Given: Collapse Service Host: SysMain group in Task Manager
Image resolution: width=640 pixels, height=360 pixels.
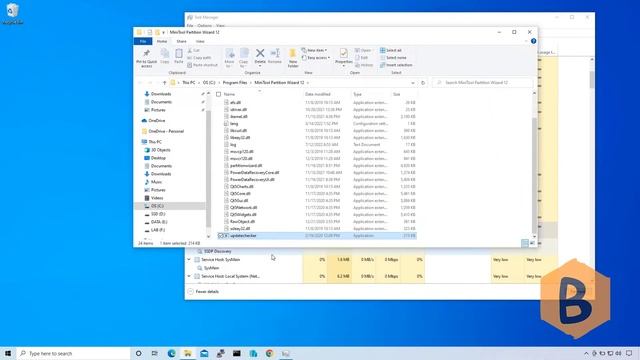Looking at the screenshot, I should click(189, 260).
